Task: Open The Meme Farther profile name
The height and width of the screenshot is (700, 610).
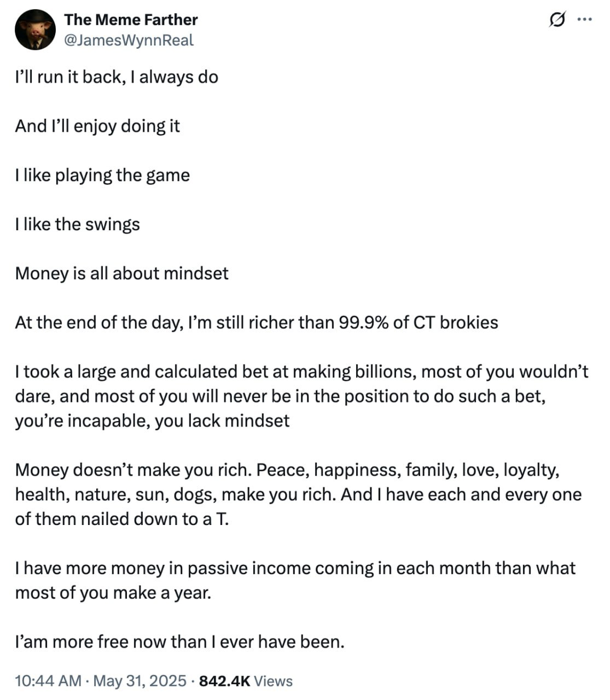Action: click(131, 20)
